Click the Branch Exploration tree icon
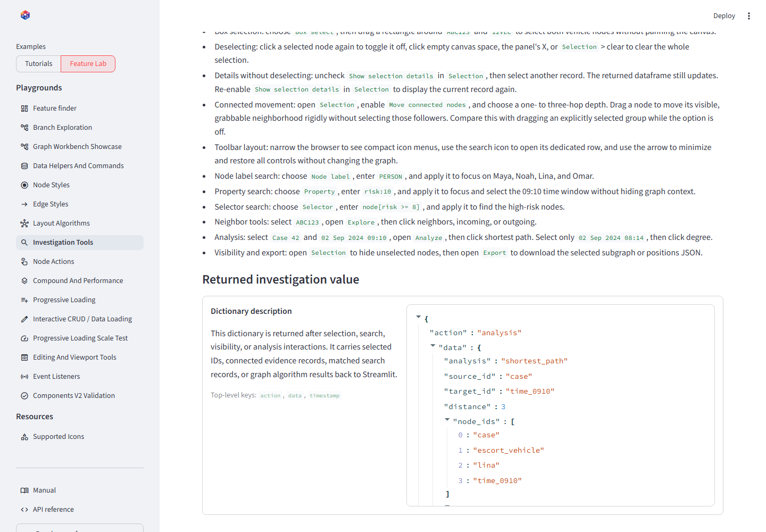This screenshot has width=766, height=532. [24, 128]
